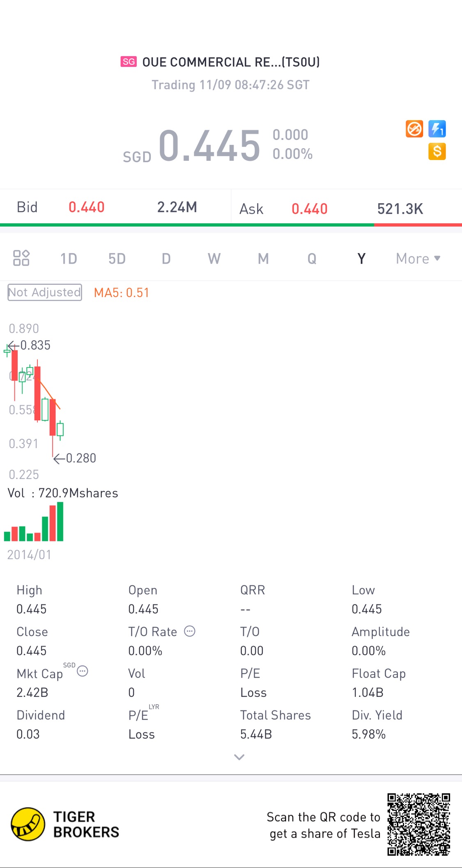Tap the Bid price 0.440
Image resolution: width=462 pixels, height=868 pixels.
[87, 207]
